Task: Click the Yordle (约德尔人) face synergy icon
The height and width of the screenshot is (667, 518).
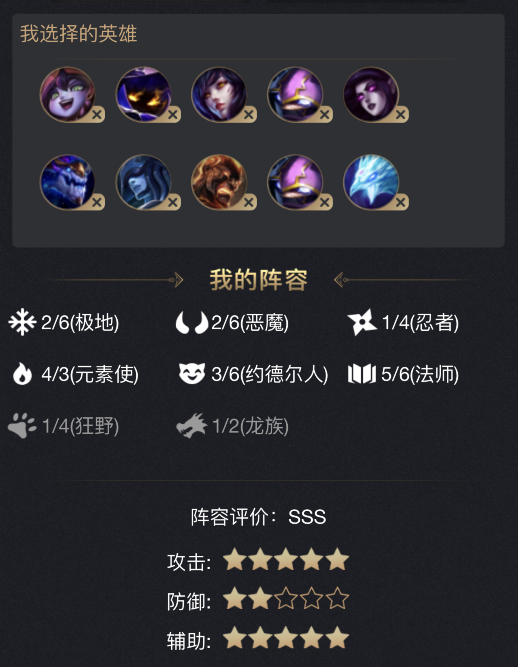Action: pos(192,373)
